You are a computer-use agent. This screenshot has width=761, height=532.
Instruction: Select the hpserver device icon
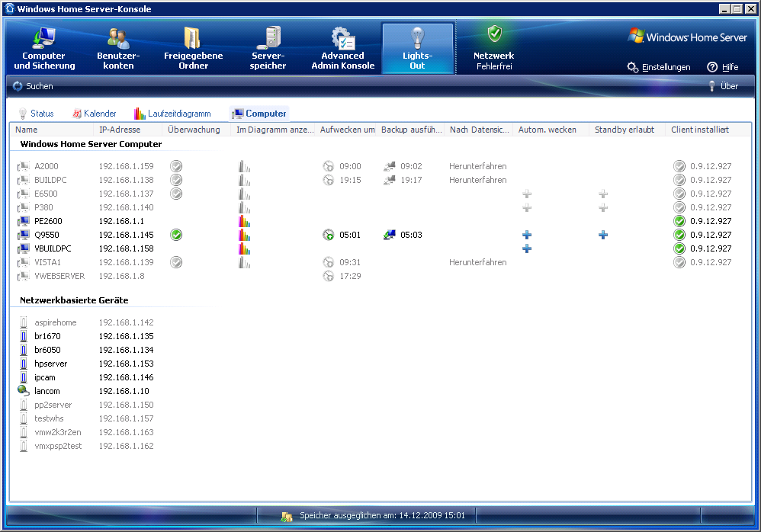click(x=24, y=364)
